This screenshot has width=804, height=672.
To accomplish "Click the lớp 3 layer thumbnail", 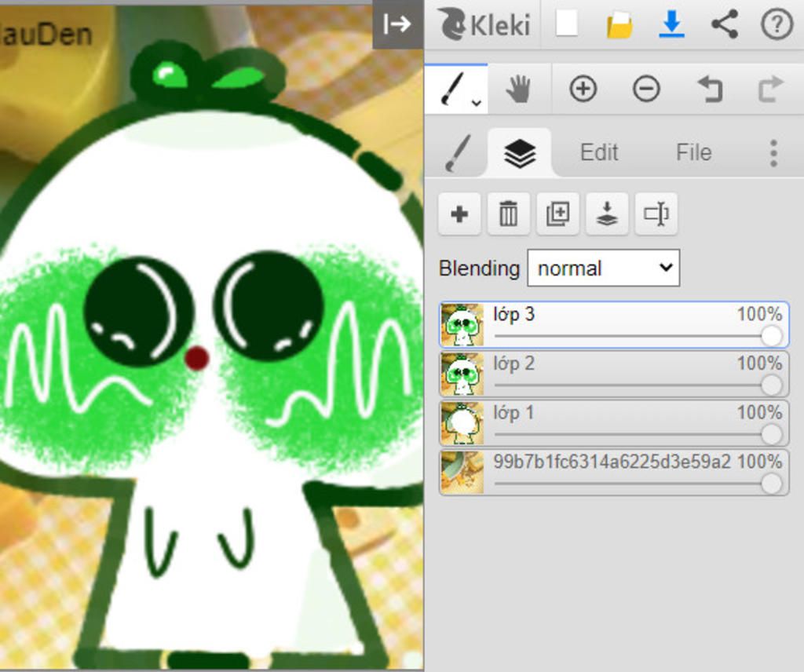I will pos(462,325).
